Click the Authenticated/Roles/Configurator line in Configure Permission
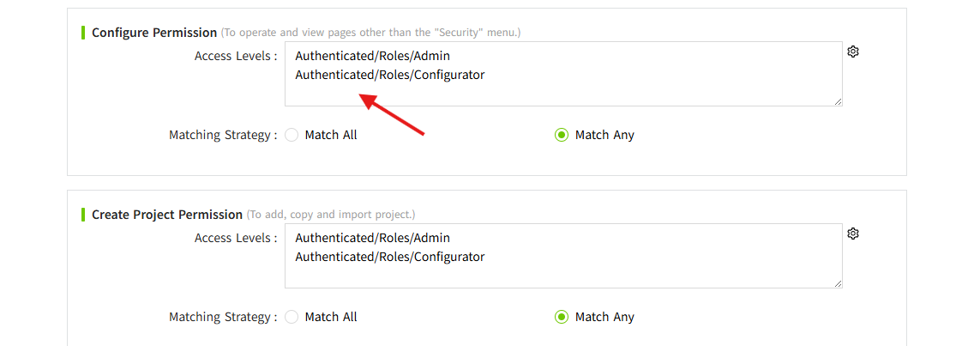Screen dimensions: 980x346 click(x=389, y=75)
